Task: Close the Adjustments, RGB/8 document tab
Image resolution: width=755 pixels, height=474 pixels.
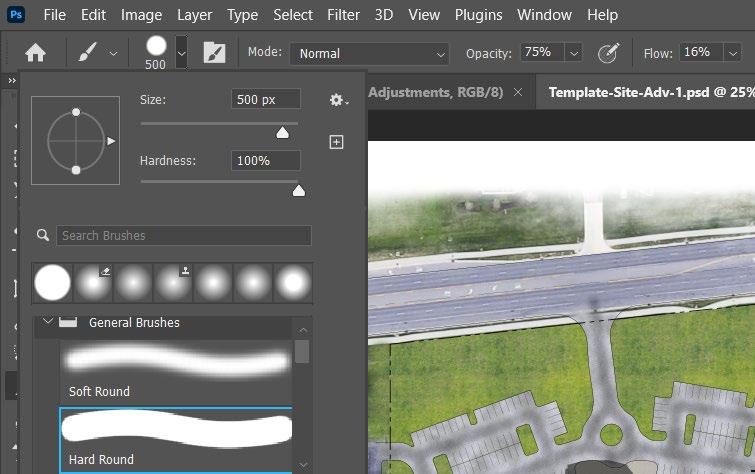Action: [518, 92]
